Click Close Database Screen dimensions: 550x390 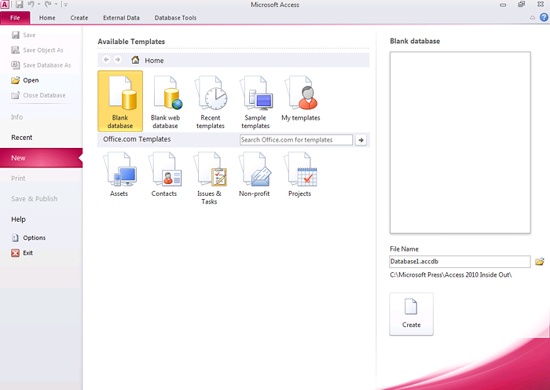pyautogui.click(x=38, y=95)
